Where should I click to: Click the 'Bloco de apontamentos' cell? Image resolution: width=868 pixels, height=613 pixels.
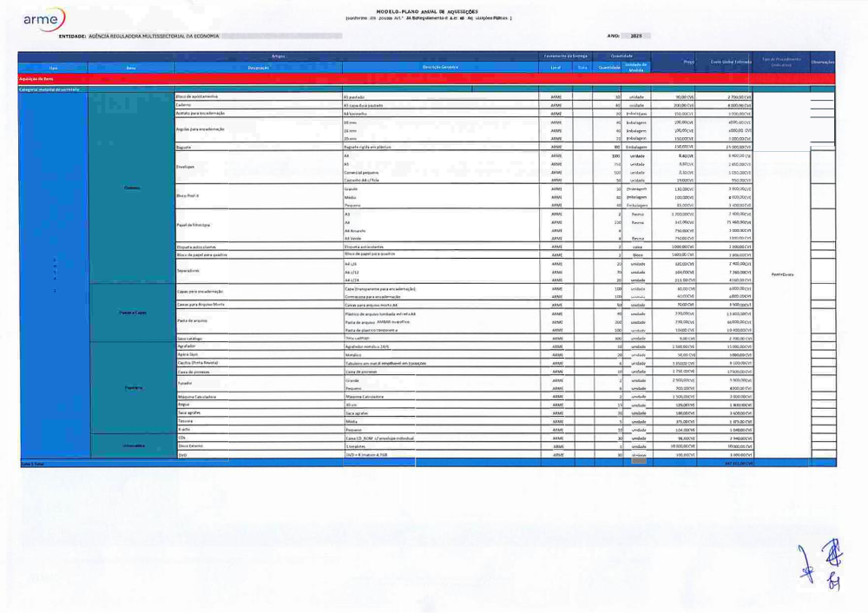coord(197,96)
